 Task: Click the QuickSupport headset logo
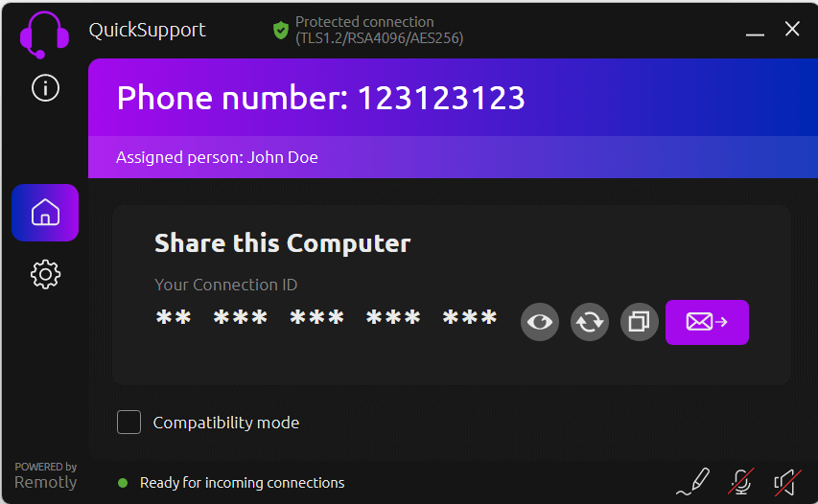(x=44, y=34)
